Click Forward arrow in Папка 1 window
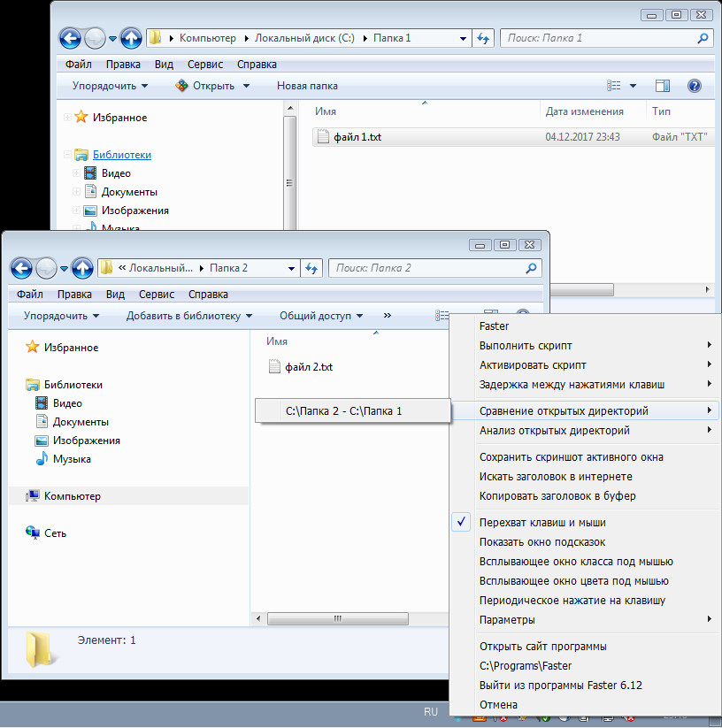The height and width of the screenshot is (728, 722). click(95, 38)
